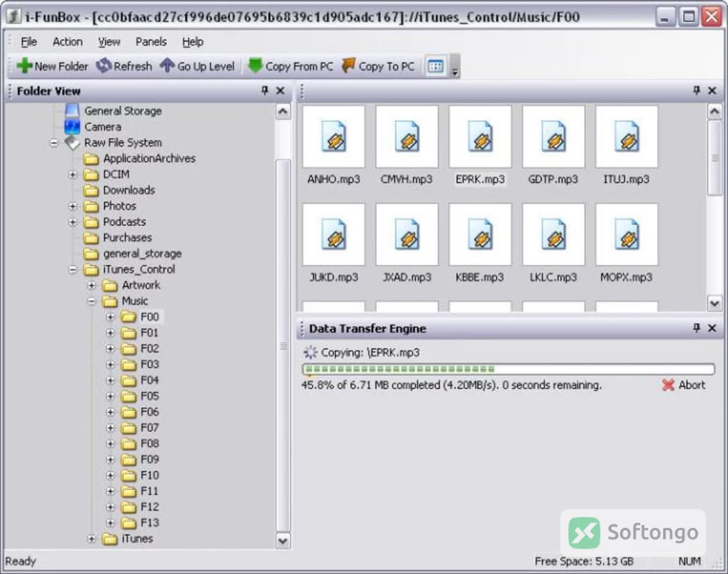The height and width of the screenshot is (574, 728).
Task: Expand the Podcasts folder
Action: click(x=73, y=222)
